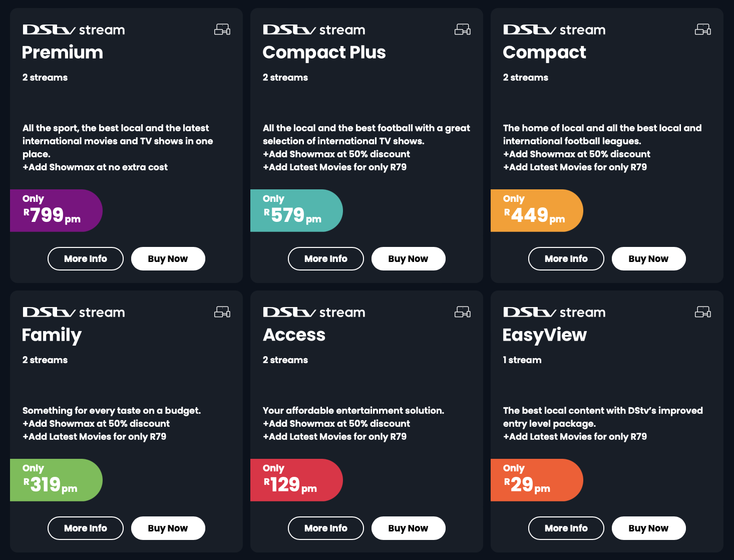Show More Info for the Access package
The width and height of the screenshot is (734, 560).
tap(326, 528)
